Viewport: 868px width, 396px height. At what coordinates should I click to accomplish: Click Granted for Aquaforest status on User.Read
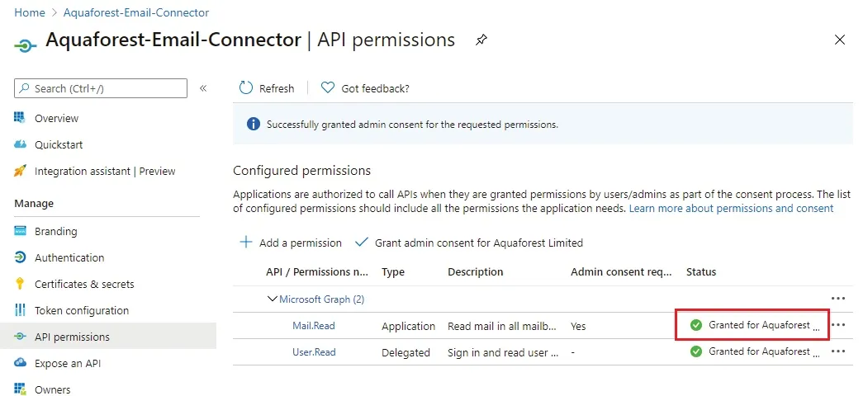[764, 351]
